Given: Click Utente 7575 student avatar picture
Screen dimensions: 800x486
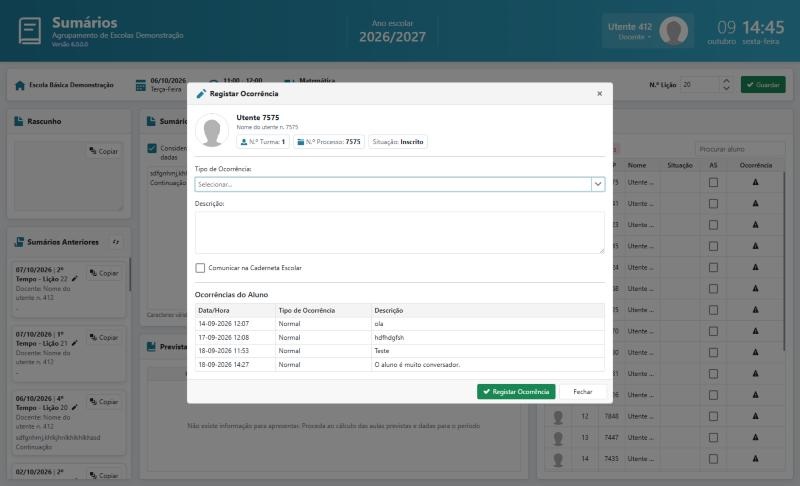Looking at the screenshot, I should coord(212,131).
